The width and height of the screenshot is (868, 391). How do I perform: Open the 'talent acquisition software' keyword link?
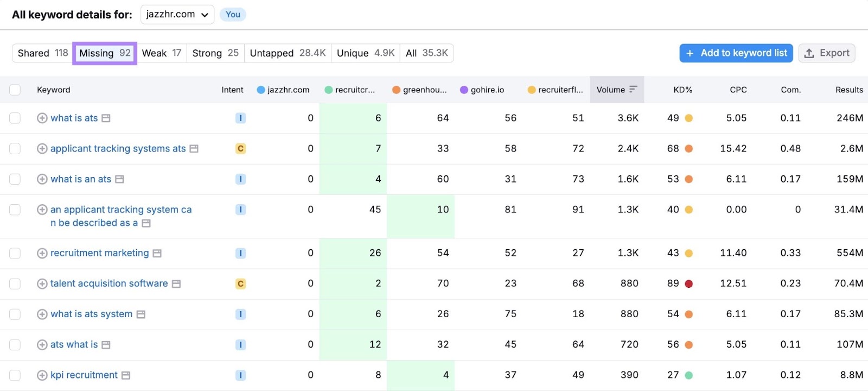pyautogui.click(x=109, y=283)
